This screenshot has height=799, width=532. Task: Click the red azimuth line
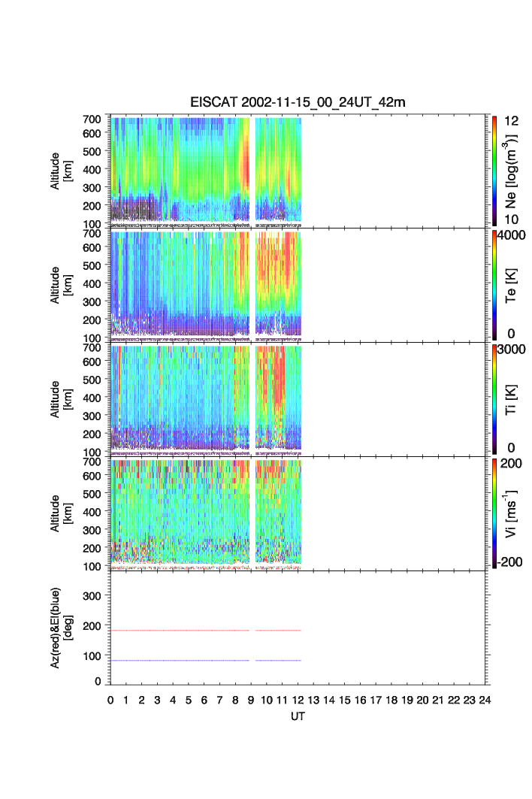180,631
